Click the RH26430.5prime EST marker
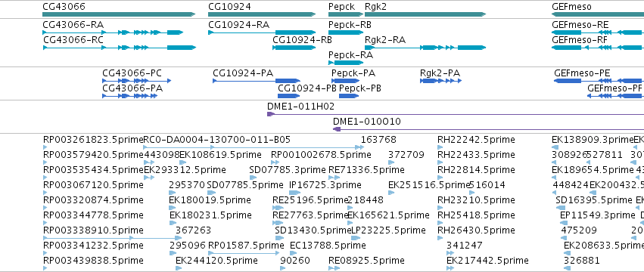644x272 pixels. (440, 238)
